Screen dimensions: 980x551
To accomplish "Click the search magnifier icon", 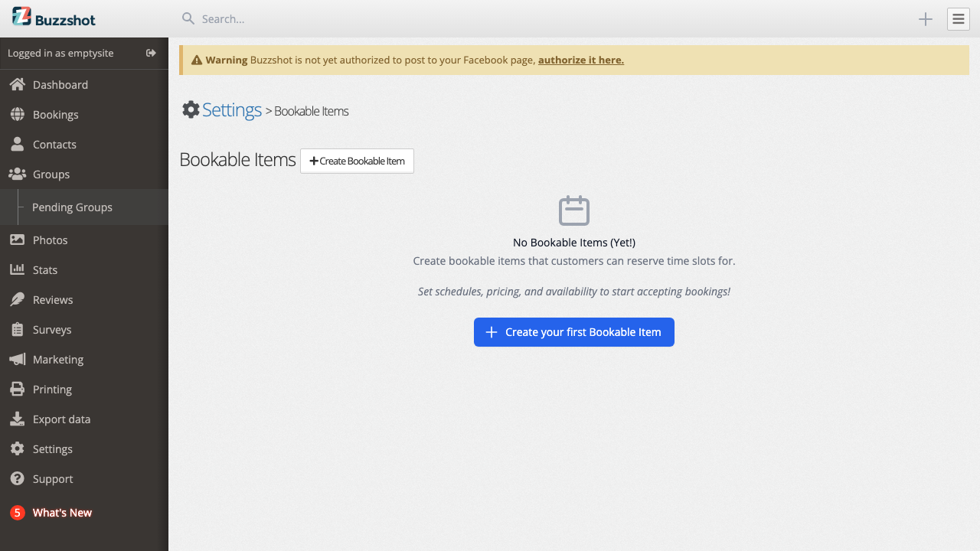I will (188, 18).
